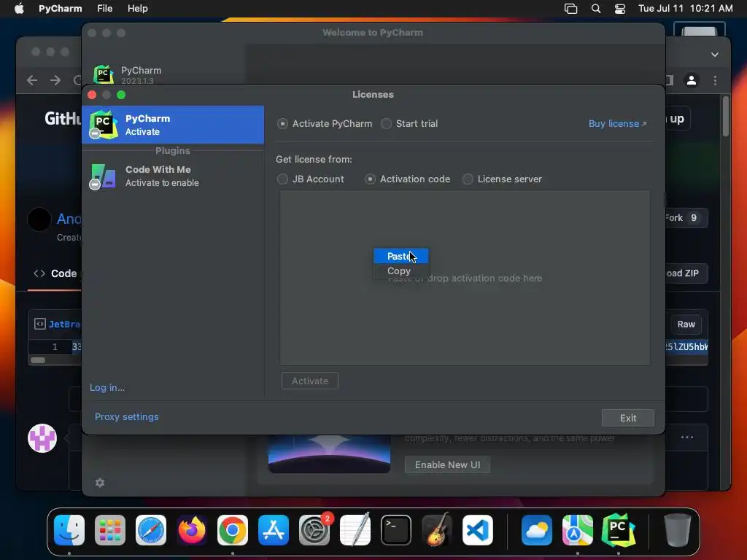Open Control Center in menu bar
747x560 pixels.
point(620,9)
